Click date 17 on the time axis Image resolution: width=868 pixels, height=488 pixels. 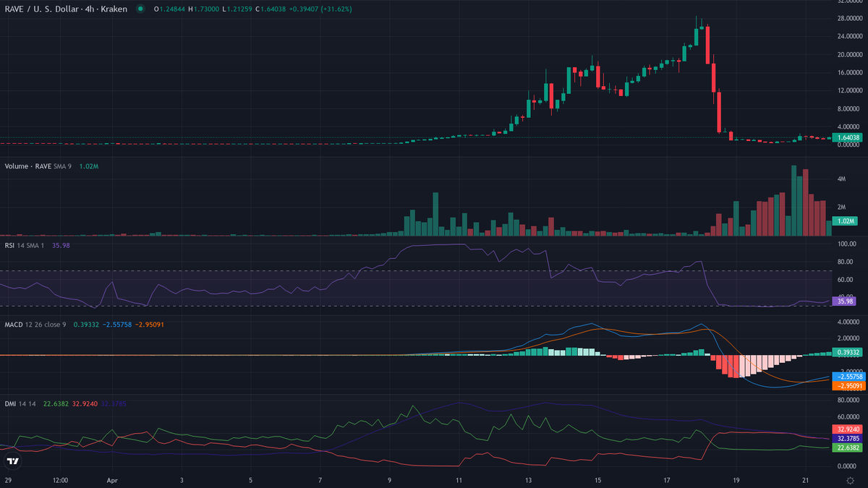pyautogui.click(x=667, y=480)
